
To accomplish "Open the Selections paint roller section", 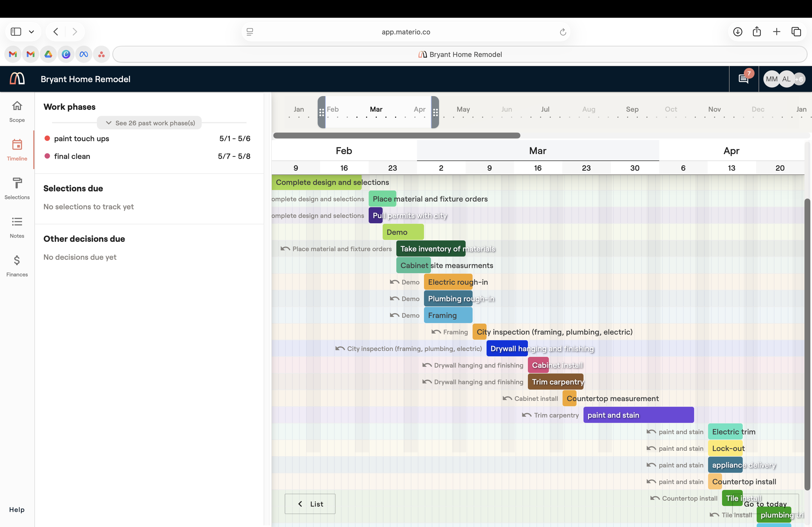I will (x=17, y=189).
